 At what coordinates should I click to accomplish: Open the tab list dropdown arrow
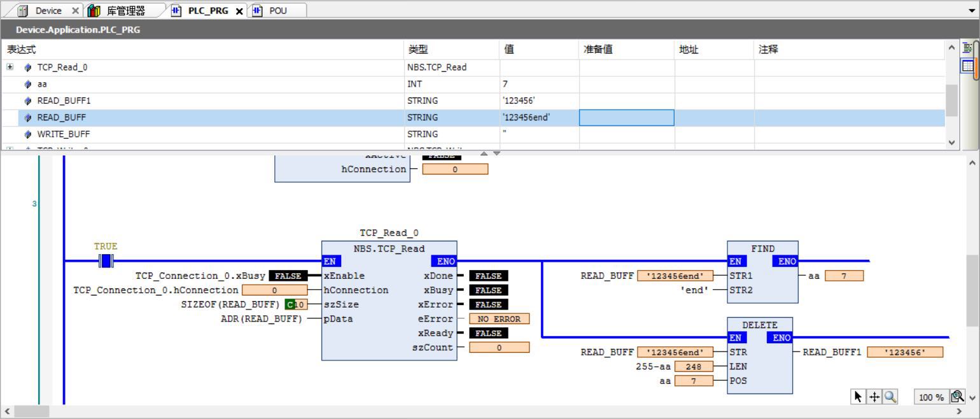tap(970, 11)
